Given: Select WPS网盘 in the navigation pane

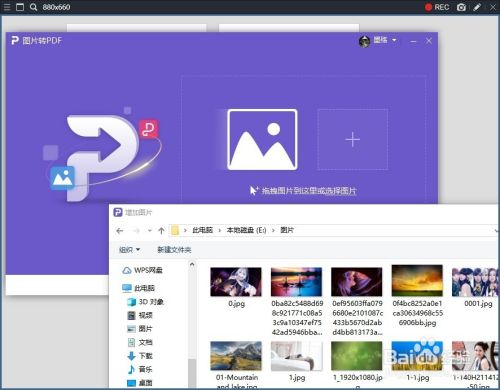Looking at the screenshot, I should [142, 270].
